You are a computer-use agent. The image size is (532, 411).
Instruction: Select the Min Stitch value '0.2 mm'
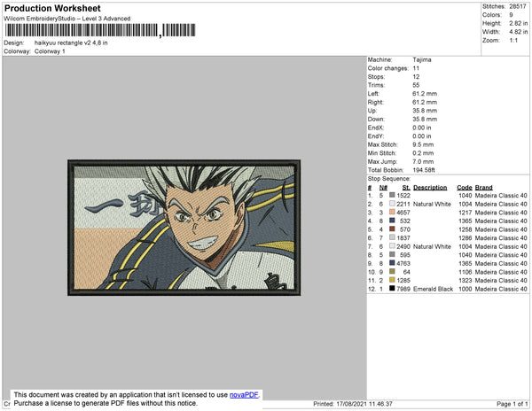point(423,153)
